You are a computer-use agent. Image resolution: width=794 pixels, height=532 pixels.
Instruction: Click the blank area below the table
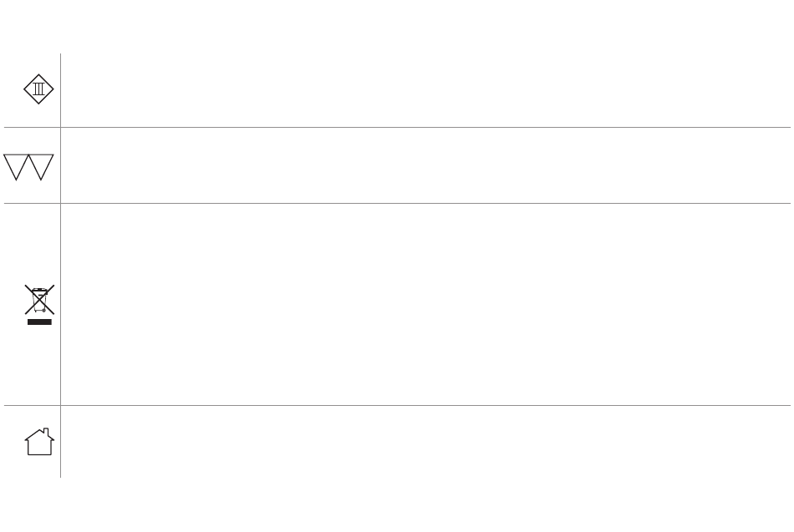(397, 505)
